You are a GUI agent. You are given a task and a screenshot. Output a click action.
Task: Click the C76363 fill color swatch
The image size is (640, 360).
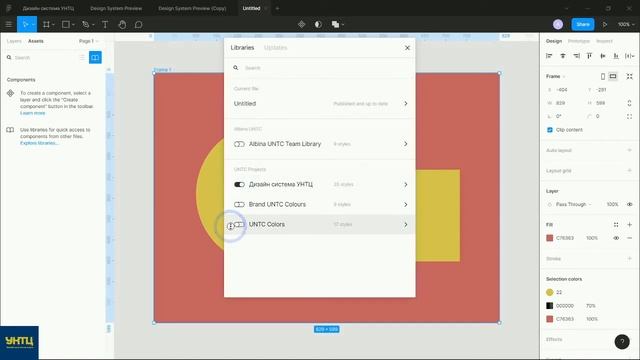[x=549, y=238]
